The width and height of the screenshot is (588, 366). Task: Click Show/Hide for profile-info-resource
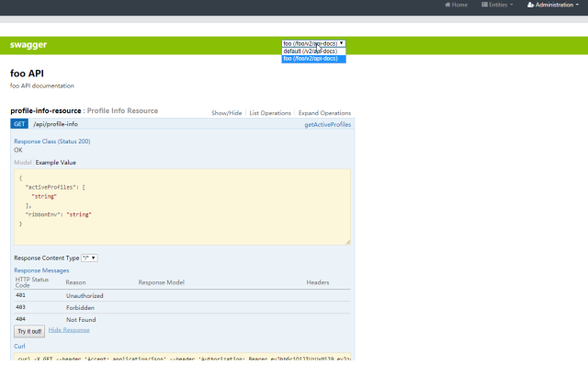coord(227,113)
